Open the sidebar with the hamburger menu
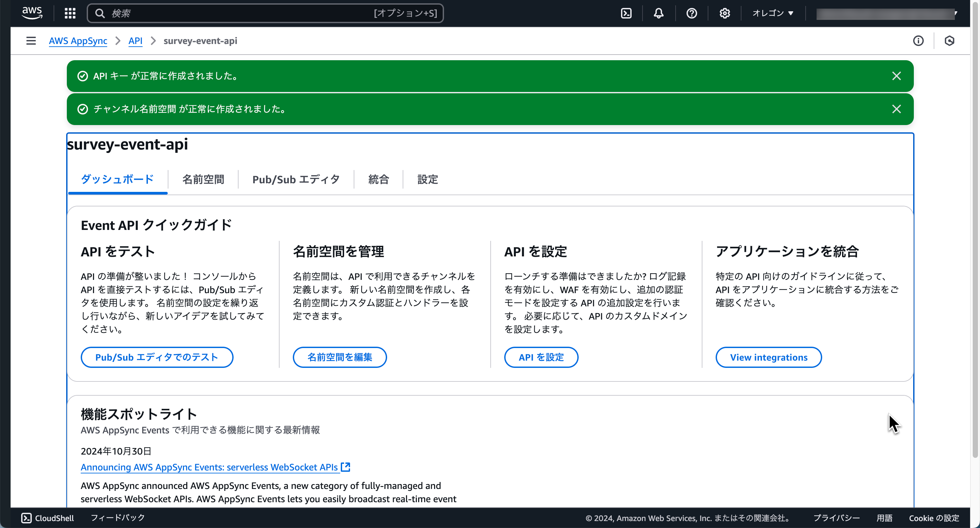The image size is (980, 528). click(x=31, y=41)
